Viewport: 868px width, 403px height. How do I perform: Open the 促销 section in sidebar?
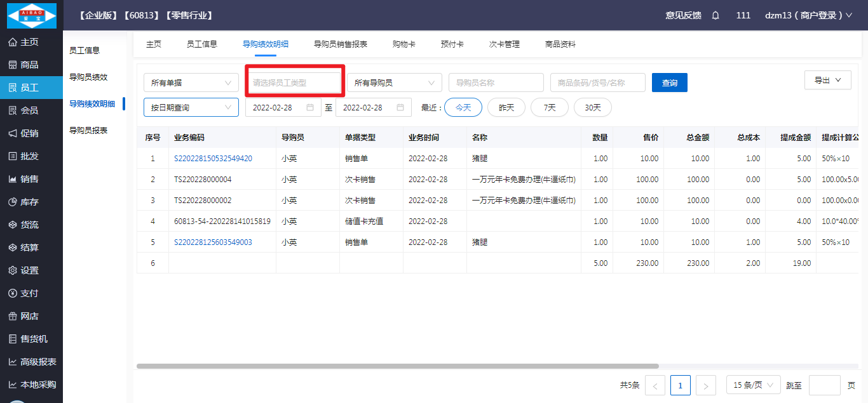tap(29, 133)
